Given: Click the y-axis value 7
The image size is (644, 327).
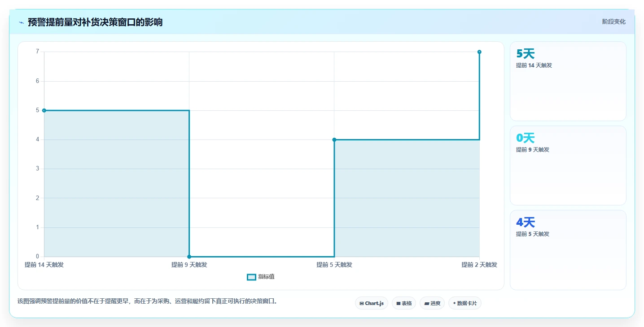Looking at the screenshot, I should (38, 52).
